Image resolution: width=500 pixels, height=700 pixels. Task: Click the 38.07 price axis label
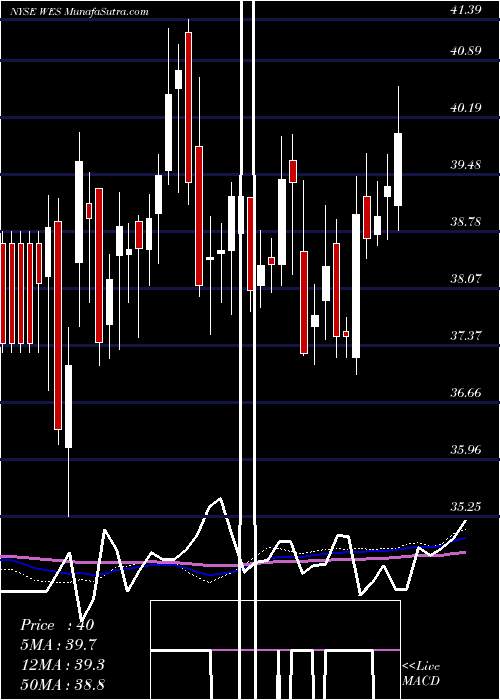pos(466,279)
